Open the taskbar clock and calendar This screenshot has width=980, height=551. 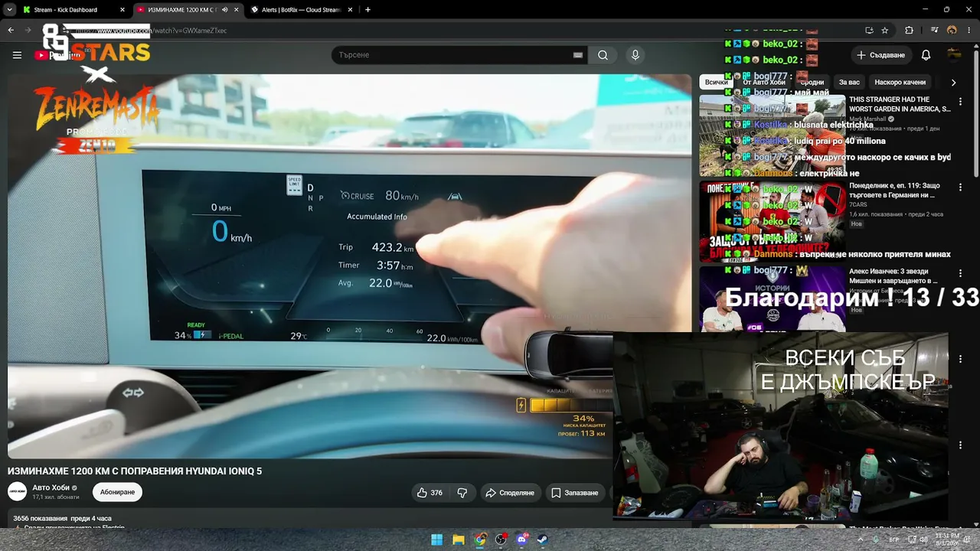click(x=946, y=540)
